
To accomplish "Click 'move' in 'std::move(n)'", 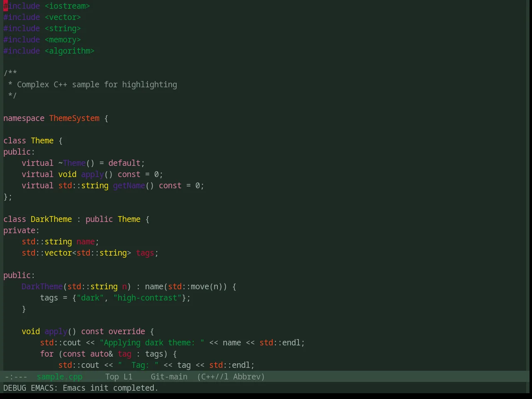I will [200, 287].
